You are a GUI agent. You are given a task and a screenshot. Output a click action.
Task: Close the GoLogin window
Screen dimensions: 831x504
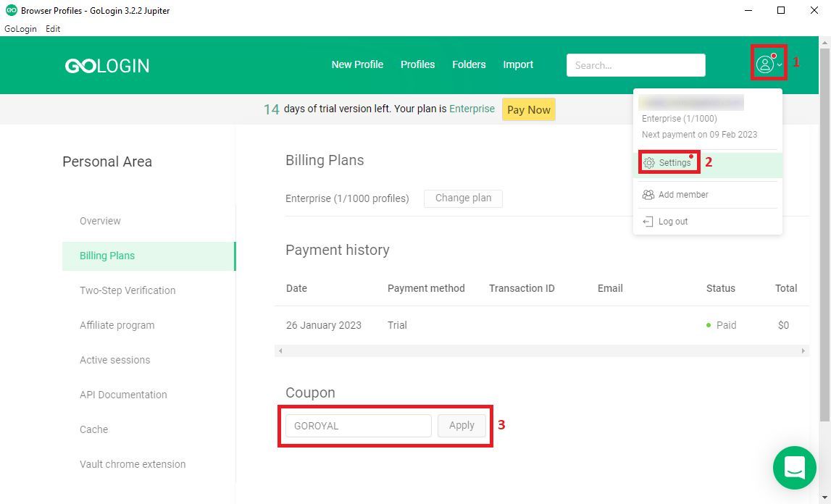pyautogui.click(x=814, y=10)
